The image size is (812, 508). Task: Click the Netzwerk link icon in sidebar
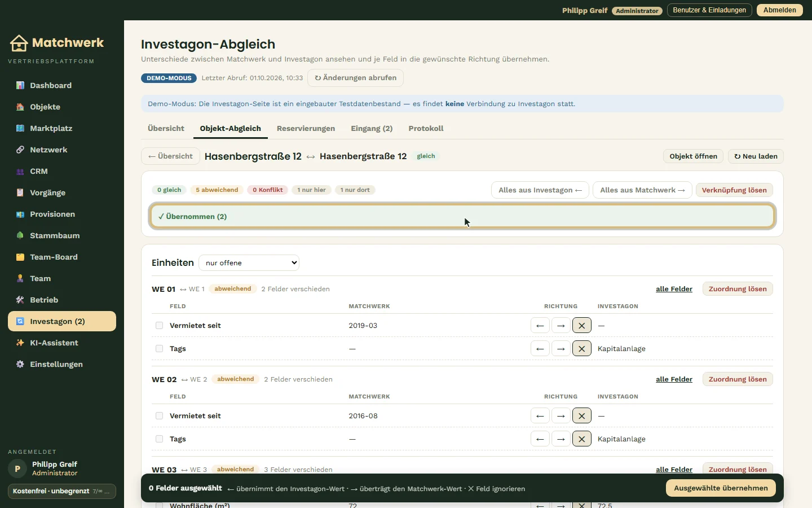[x=20, y=150]
